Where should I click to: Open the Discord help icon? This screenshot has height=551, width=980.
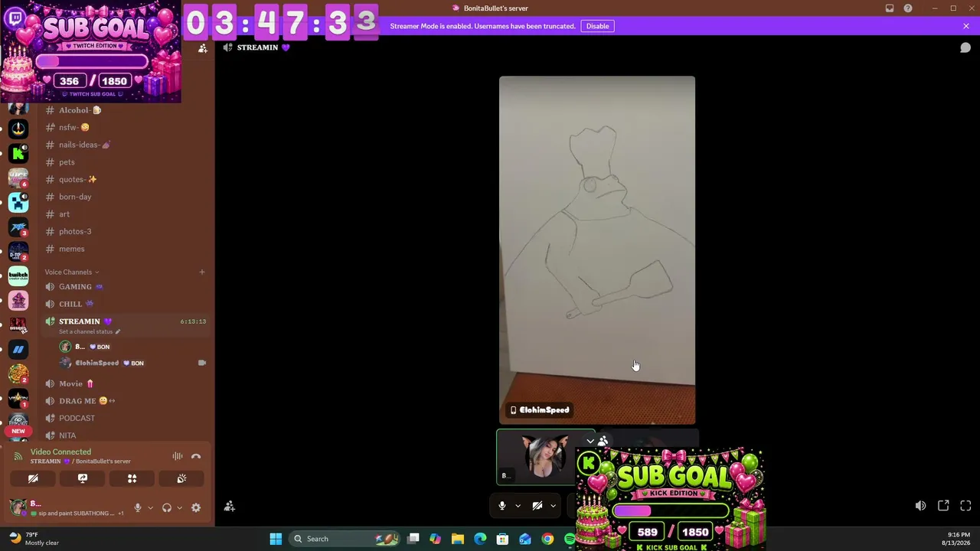point(908,8)
